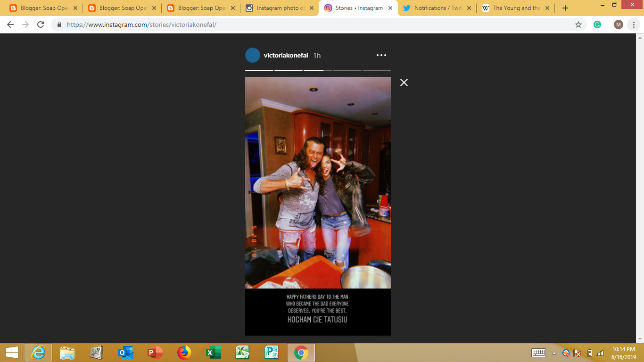
Task: Open the Chrome profile M avatar
Action: coord(619,25)
